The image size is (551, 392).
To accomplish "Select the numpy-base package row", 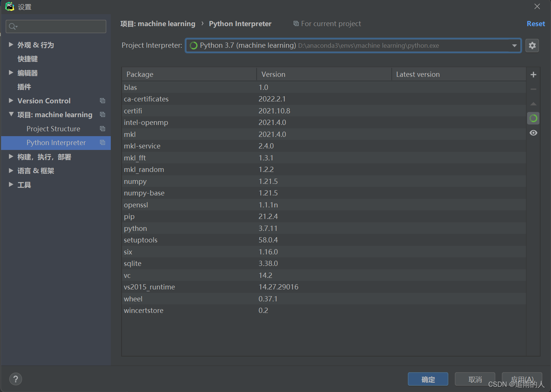I will [324, 193].
